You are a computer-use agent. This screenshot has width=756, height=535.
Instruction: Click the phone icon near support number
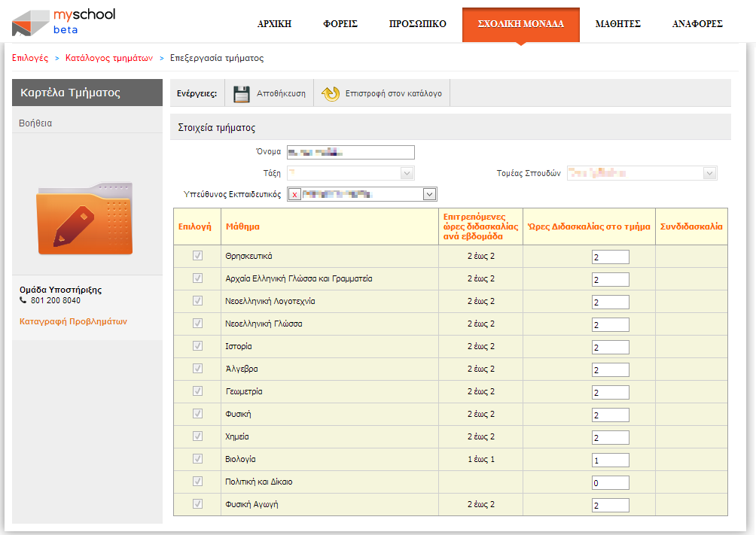[x=23, y=300]
